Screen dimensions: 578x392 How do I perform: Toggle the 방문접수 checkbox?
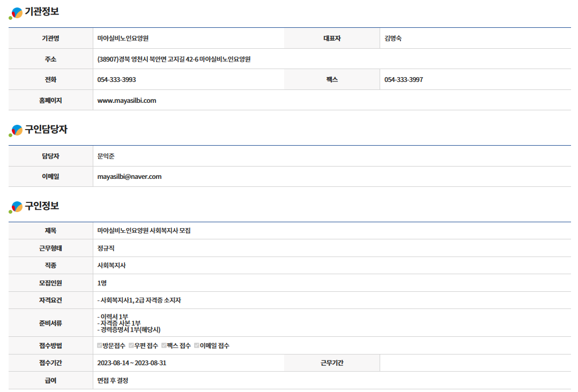point(100,345)
